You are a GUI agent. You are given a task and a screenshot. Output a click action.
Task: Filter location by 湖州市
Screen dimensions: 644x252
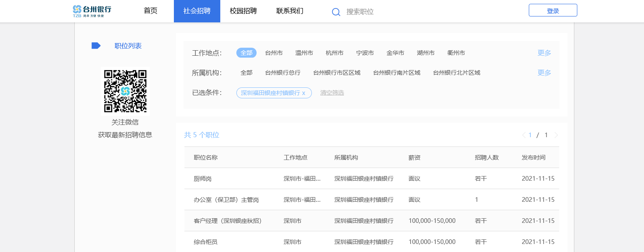426,53
